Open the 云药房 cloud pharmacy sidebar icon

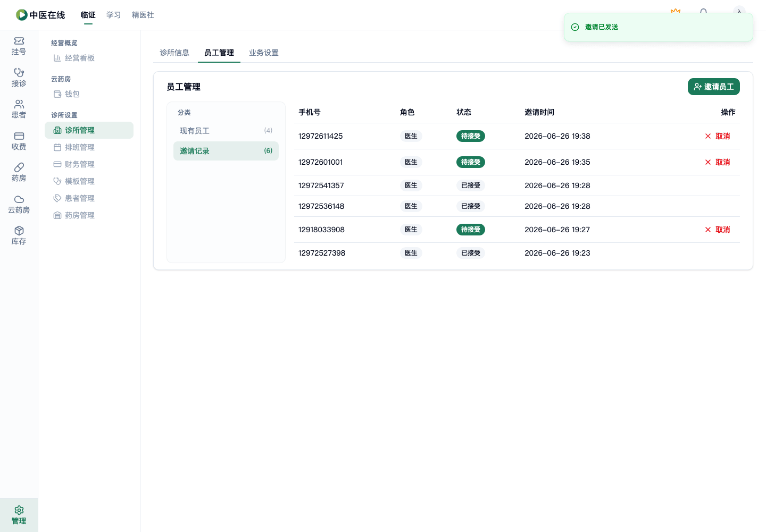(x=19, y=199)
